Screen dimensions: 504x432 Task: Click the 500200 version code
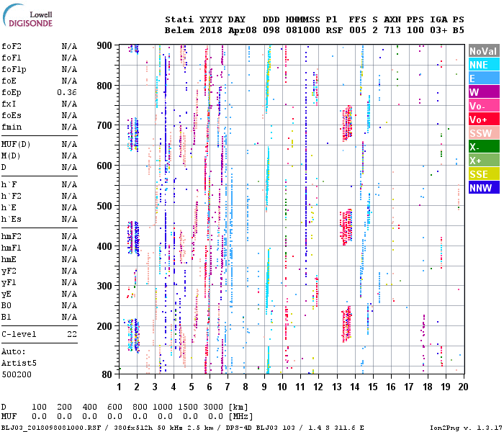click(17, 375)
